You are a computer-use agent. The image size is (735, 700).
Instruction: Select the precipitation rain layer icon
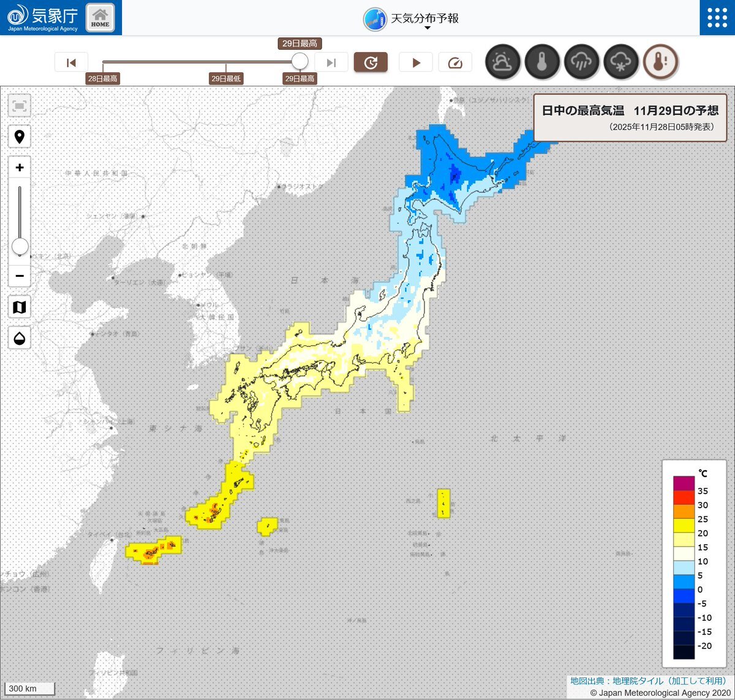[x=581, y=62]
